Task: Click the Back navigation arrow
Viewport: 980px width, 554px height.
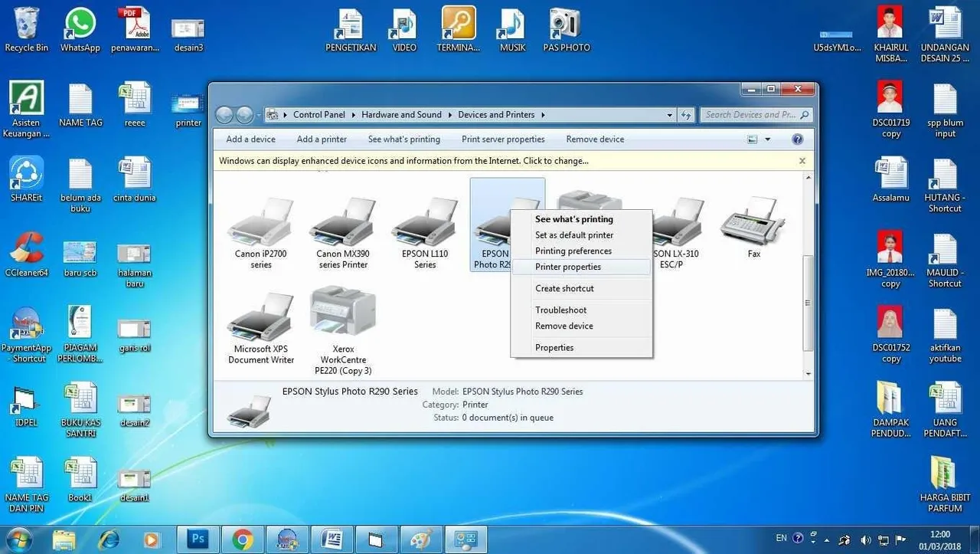Action: 224,115
